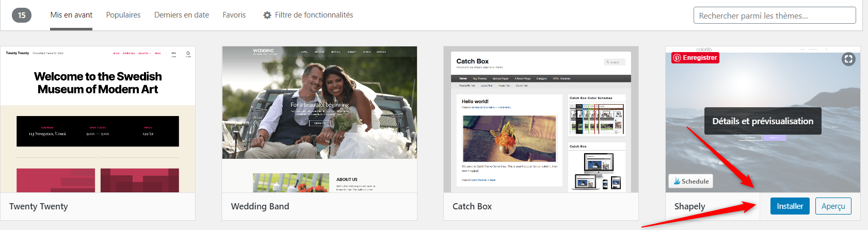The height and width of the screenshot is (230, 868).
Task: Show the Derniers en date themes
Action: coord(182,15)
